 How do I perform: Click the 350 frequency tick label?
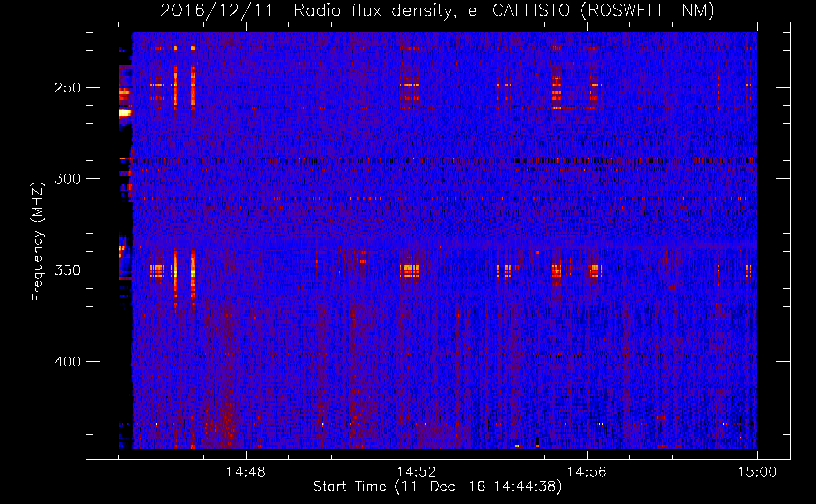[67, 270]
